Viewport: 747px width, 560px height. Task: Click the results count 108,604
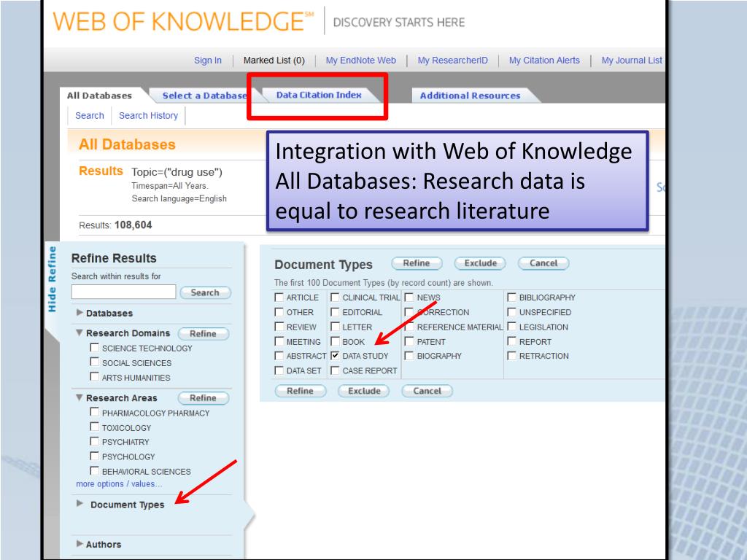click(133, 225)
